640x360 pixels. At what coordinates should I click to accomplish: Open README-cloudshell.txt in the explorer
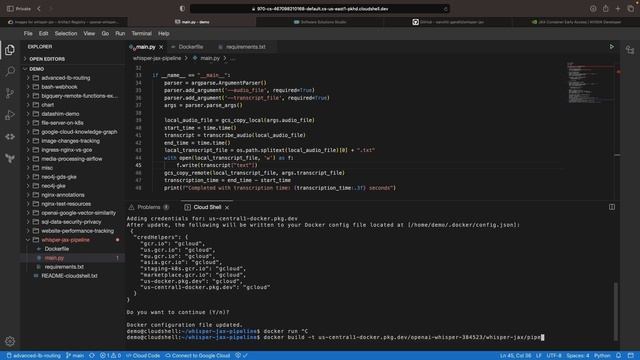pyautogui.click(x=69, y=276)
